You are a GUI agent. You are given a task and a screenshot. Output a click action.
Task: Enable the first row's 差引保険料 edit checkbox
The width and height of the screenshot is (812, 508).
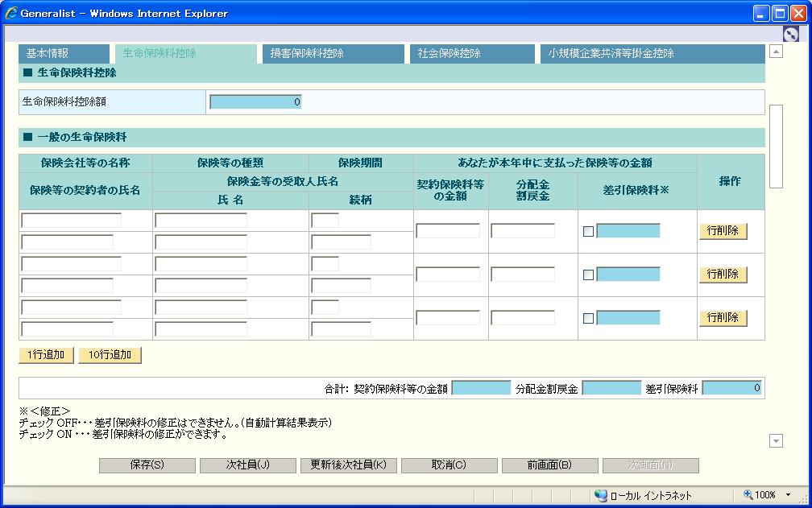click(588, 232)
